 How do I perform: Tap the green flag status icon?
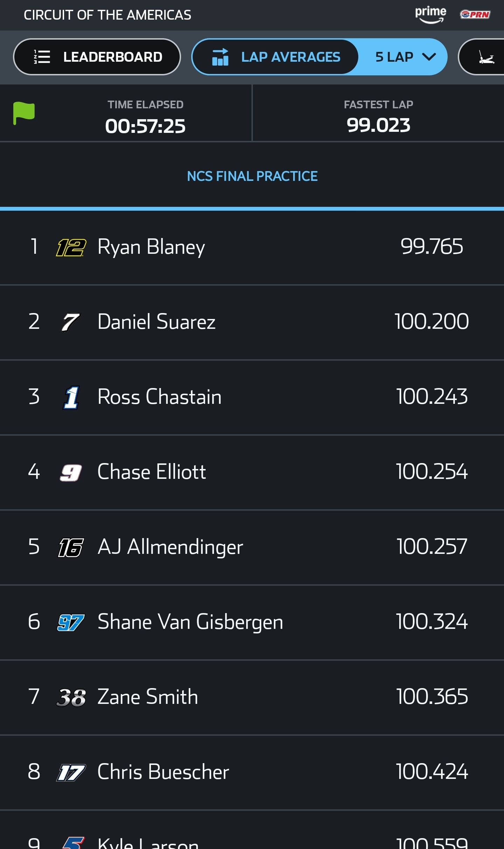pos(24,113)
